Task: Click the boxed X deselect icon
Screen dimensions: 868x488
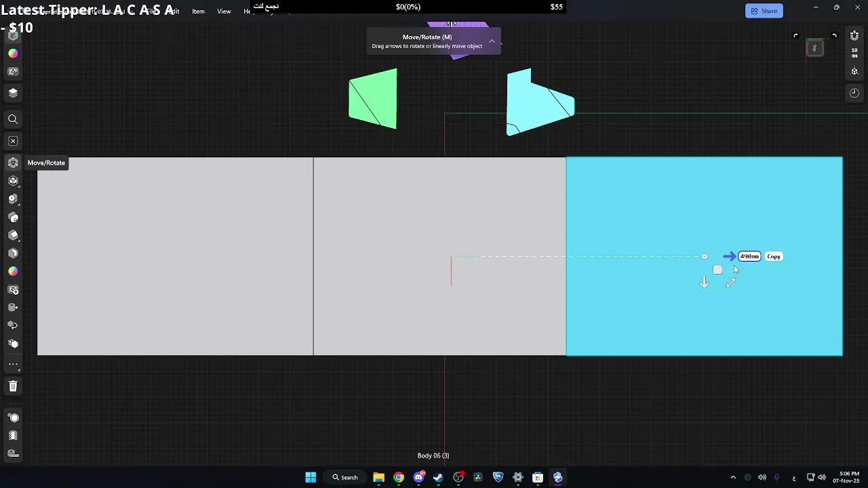Action: 13,141
